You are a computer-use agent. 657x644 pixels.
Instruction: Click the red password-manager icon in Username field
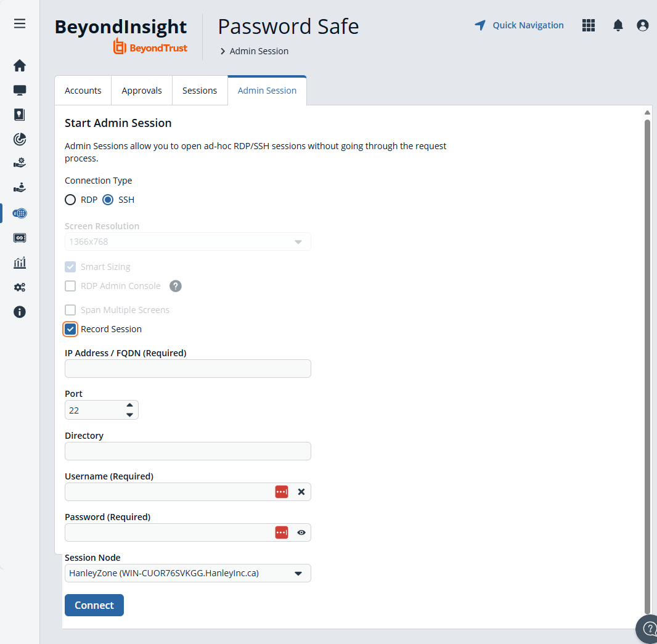click(x=282, y=492)
